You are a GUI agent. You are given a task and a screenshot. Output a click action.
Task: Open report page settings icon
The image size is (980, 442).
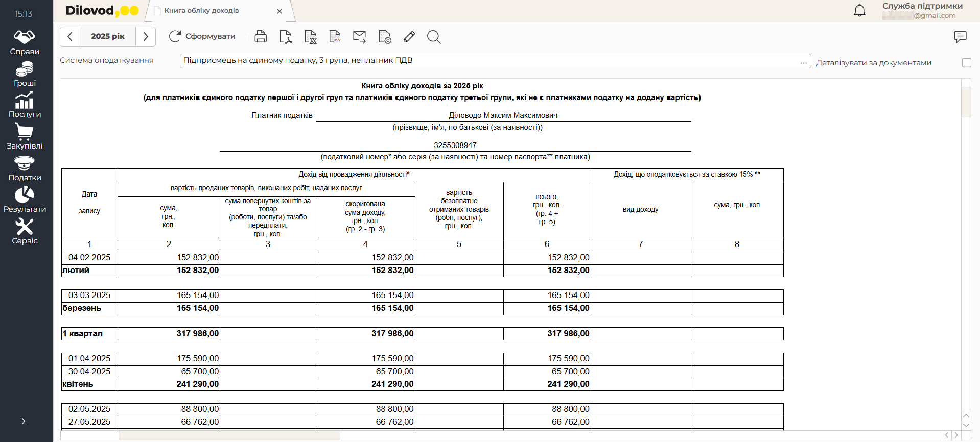(x=384, y=37)
